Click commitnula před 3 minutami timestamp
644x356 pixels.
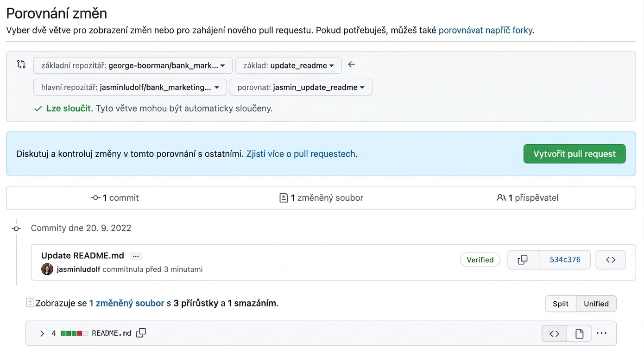(152, 269)
